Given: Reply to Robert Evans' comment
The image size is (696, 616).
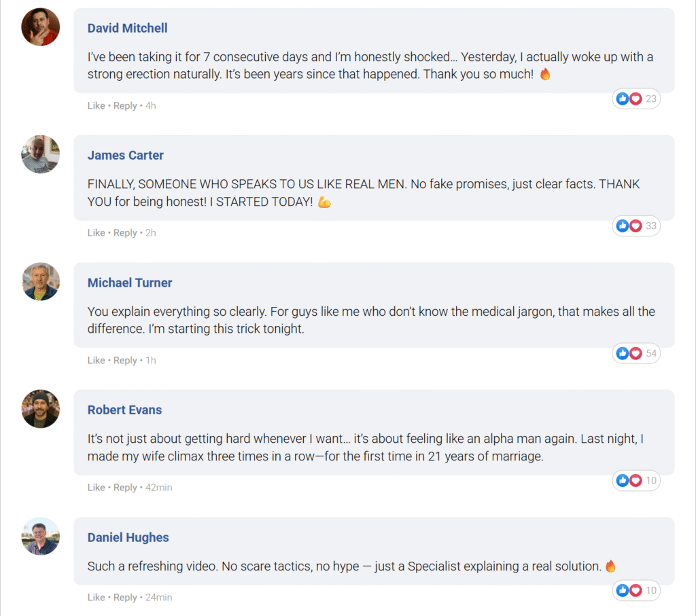Looking at the screenshot, I should tap(125, 488).
